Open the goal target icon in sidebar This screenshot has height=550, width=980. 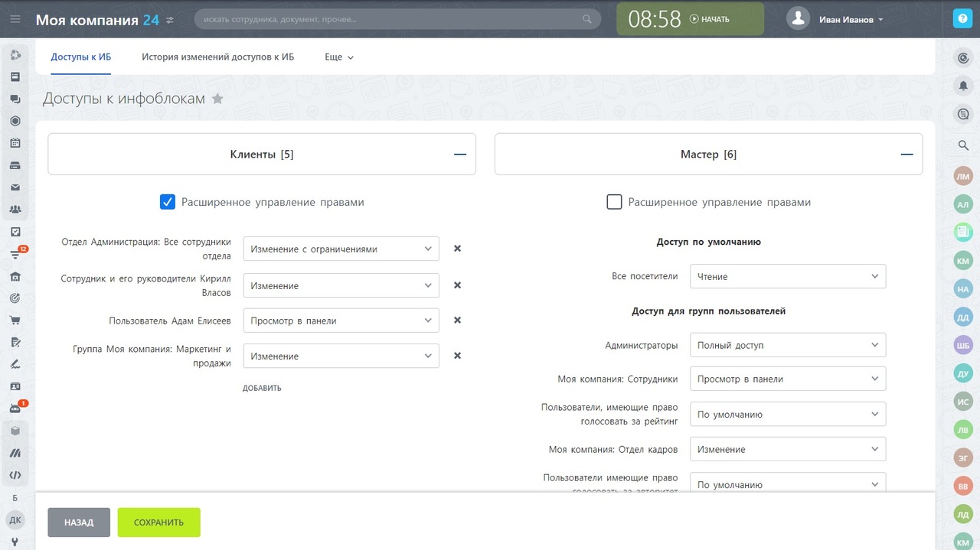pyautogui.click(x=15, y=298)
